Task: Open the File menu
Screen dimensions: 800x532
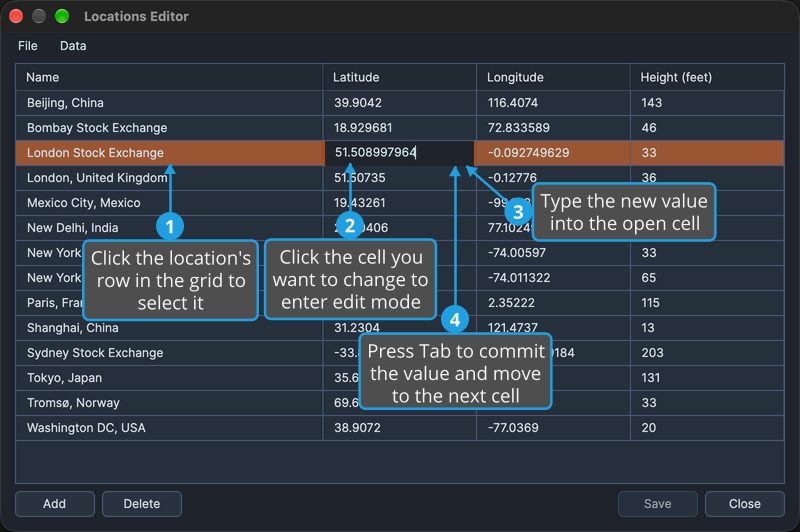Action: (x=28, y=46)
